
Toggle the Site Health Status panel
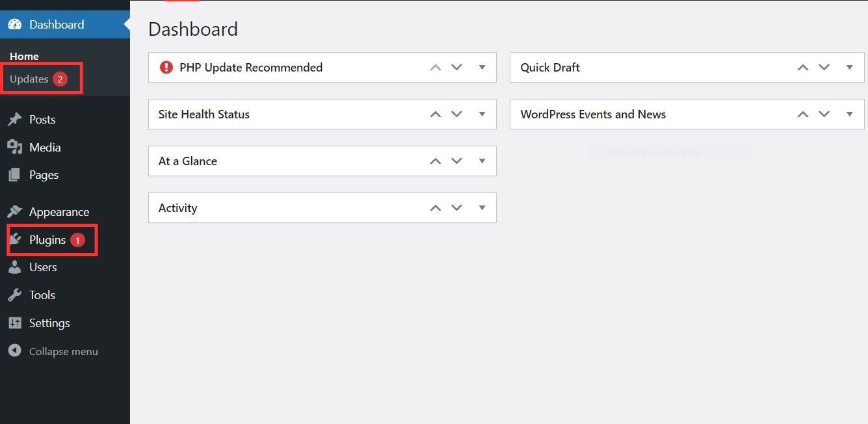coord(482,114)
